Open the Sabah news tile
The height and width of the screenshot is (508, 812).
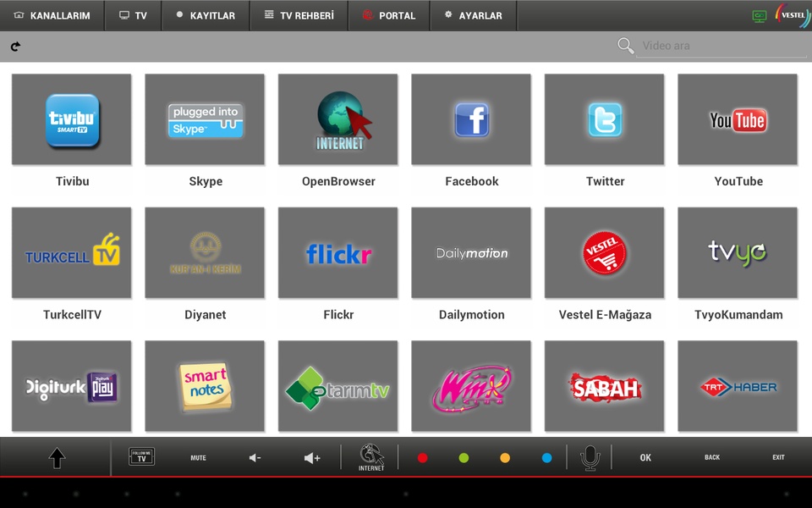tap(604, 386)
